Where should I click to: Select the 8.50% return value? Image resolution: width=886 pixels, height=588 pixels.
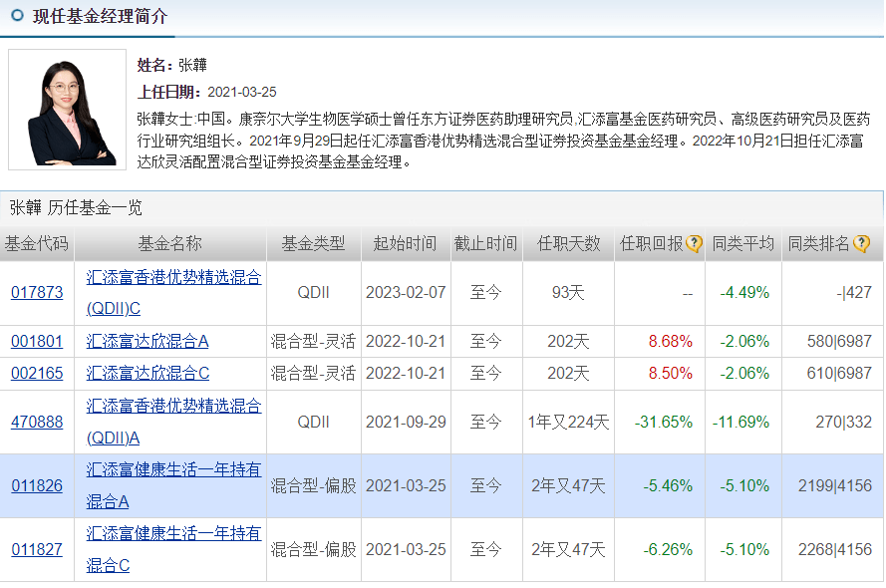[670, 374]
